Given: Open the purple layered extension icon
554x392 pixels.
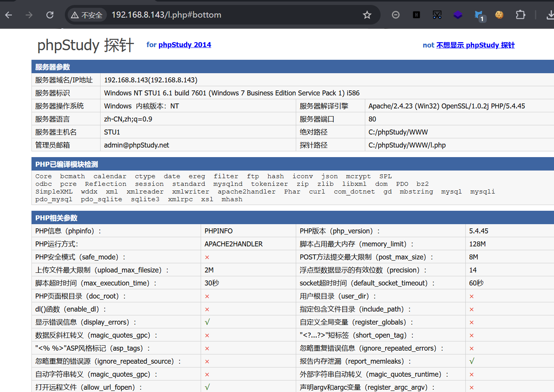Looking at the screenshot, I should click(x=458, y=15).
